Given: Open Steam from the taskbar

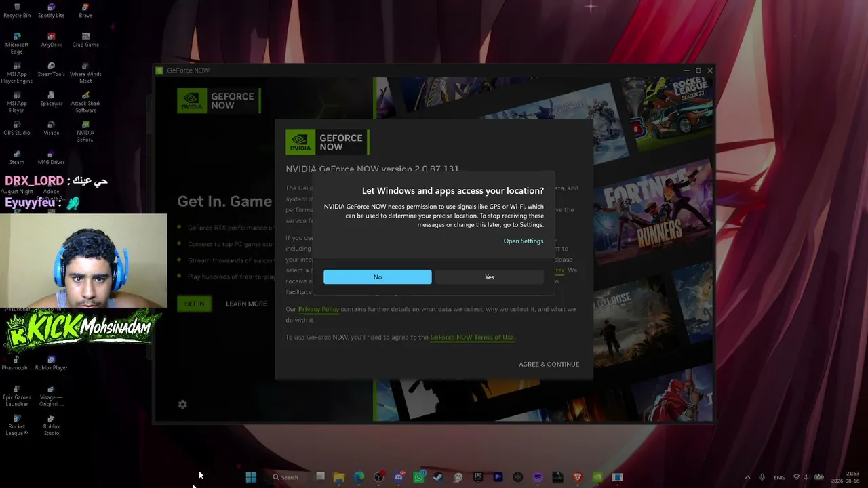Looking at the screenshot, I should coord(438,477).
